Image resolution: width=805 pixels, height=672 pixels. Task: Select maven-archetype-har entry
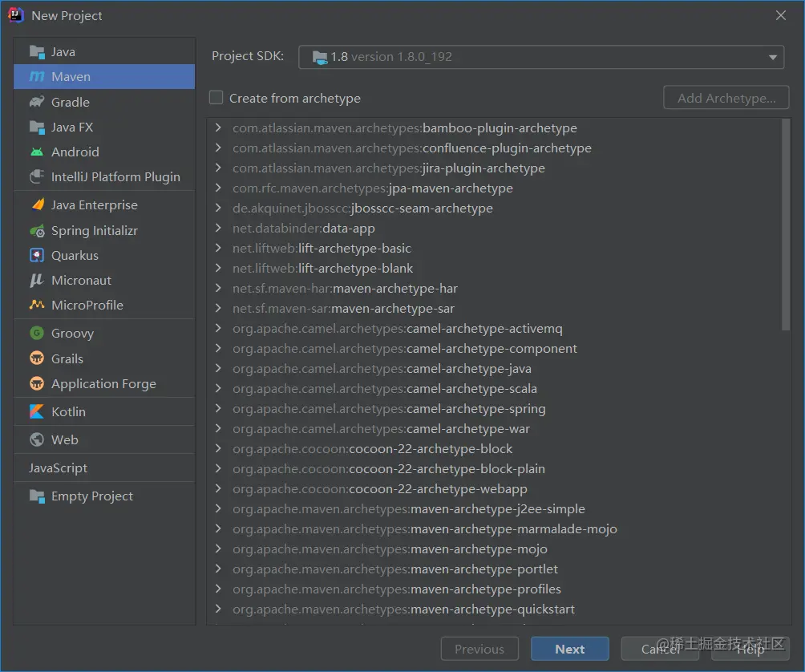[x=345, y=289]
